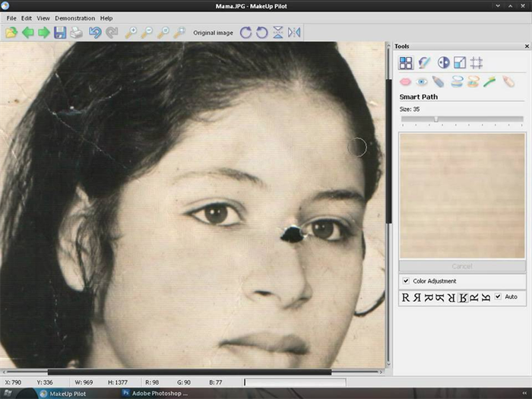The height and width of the screenshot is (399, 532).
Task: Select the crop tool in Tools panel
Action: (477, 63)
